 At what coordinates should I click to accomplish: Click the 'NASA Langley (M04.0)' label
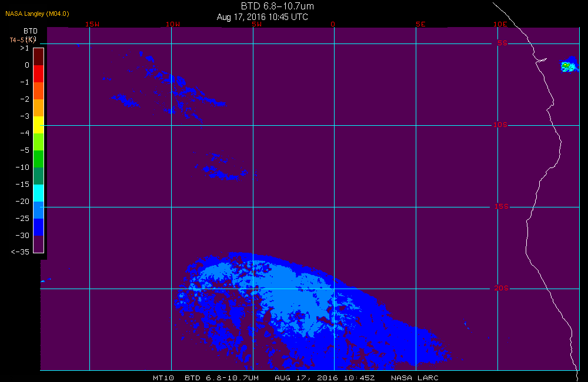(37, 14)
